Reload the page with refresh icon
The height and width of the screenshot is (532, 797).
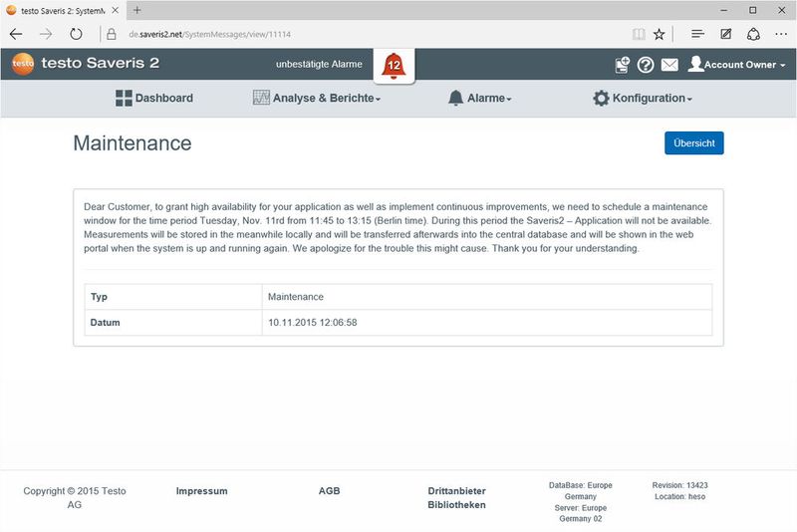click(76, 34)
